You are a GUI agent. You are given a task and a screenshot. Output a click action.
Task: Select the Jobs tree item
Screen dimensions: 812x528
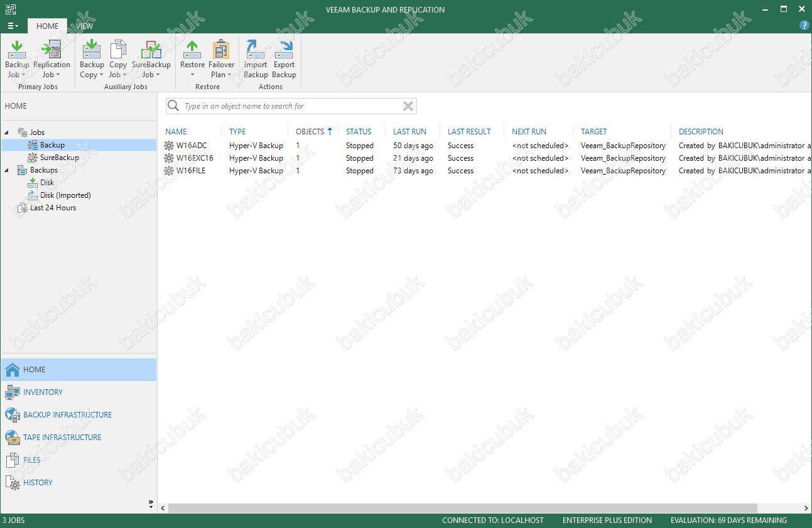click(x=37, y=132)
